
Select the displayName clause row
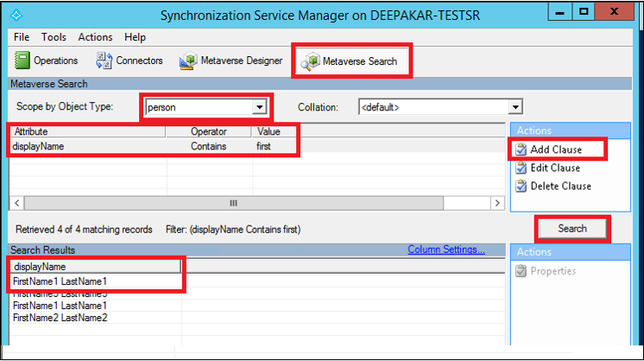point(39,147)
